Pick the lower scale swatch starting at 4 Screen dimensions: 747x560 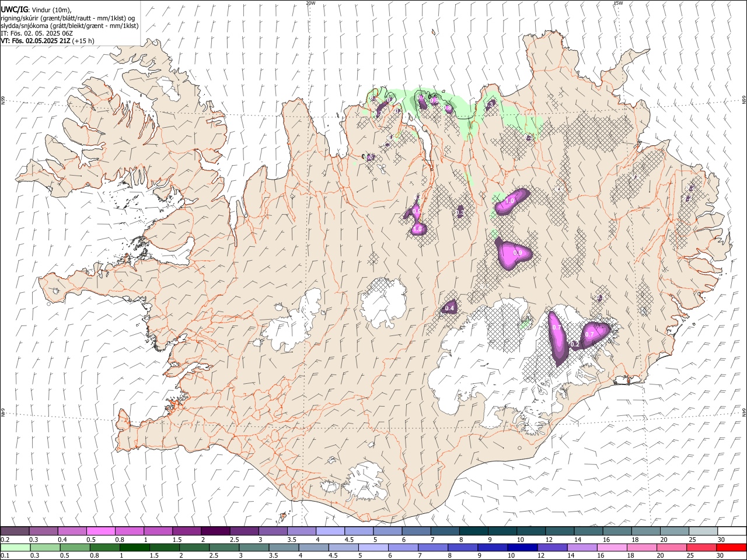(x=313, y=547)
